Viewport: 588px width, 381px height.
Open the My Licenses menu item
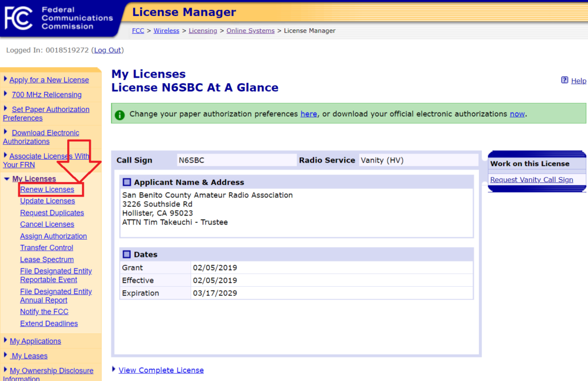[x=34, y=179]
